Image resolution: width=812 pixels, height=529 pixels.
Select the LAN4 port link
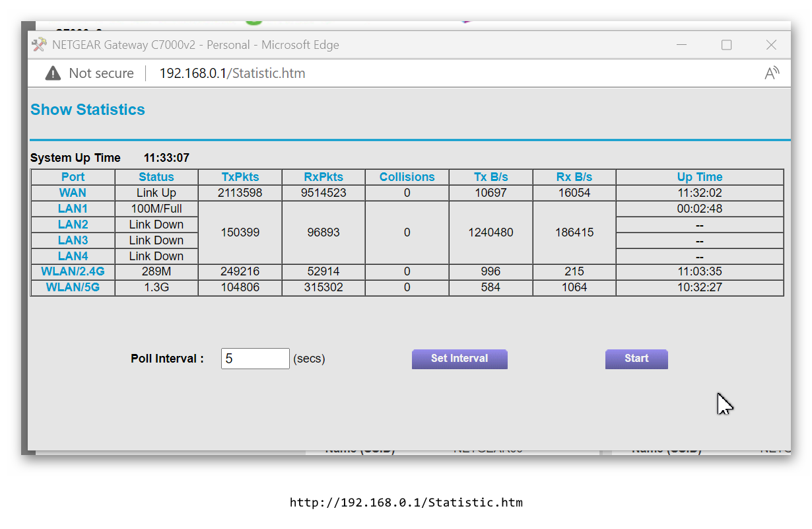click(73, 256)
